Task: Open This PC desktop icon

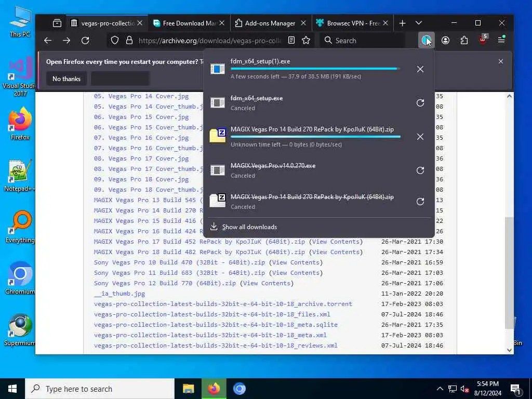Action: [20, 21]
